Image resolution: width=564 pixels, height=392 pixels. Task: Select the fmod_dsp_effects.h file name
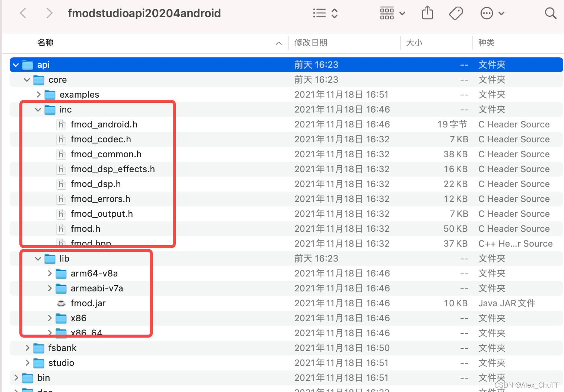[113, 169]
